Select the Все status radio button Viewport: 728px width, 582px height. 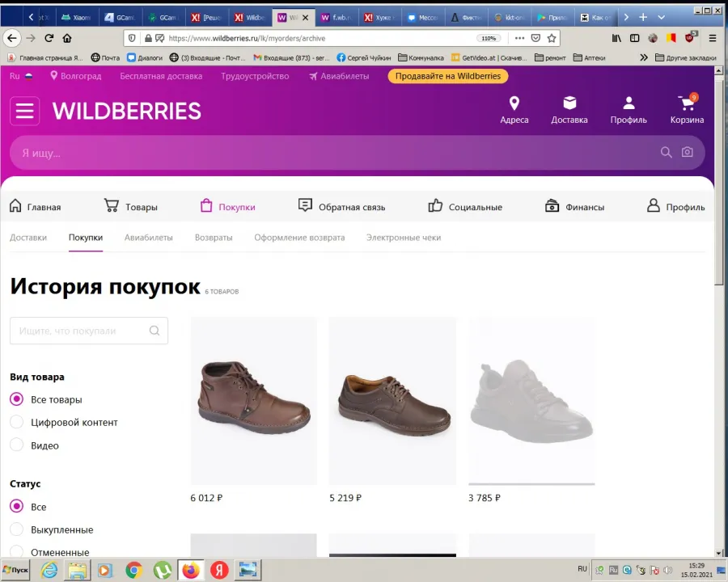[x=17, y=506]
